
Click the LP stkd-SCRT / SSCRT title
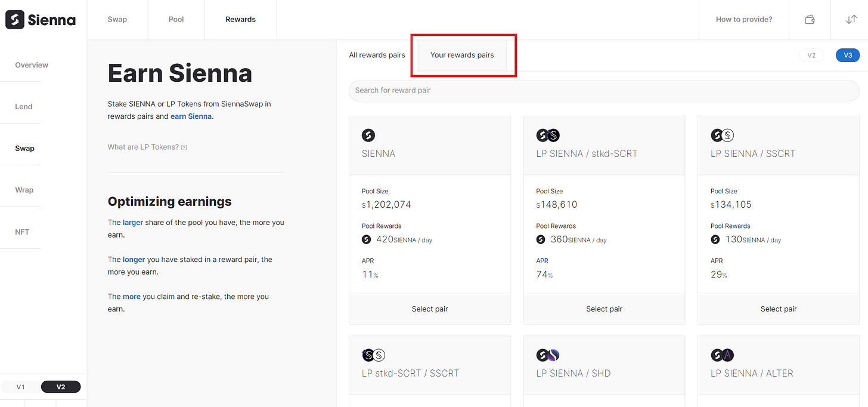click(410, 373)
